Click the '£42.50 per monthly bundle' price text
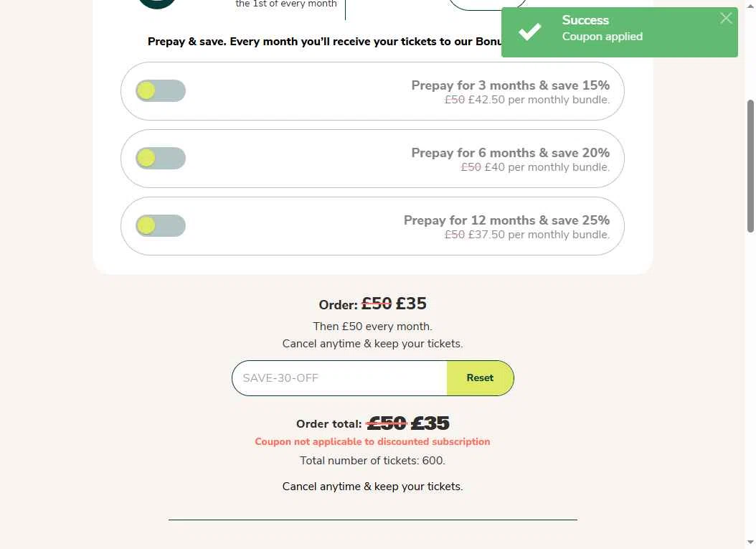 tap(539, 100)
